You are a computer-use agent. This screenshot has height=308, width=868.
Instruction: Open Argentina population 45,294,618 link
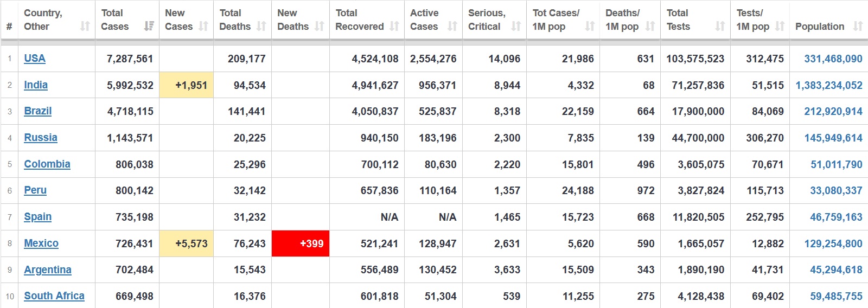point(837,270)
